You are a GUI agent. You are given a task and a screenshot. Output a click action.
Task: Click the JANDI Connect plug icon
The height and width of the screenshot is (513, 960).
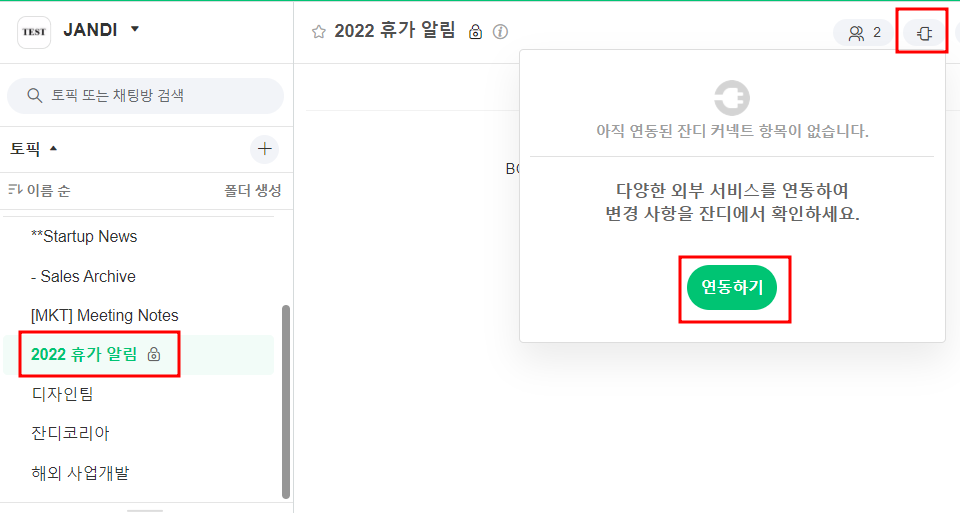coord(924,33)
